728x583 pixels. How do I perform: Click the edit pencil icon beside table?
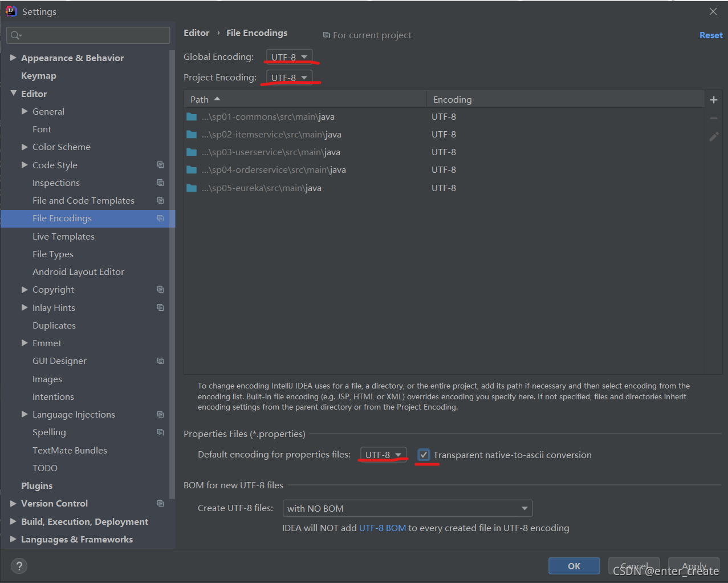[714, 136]
